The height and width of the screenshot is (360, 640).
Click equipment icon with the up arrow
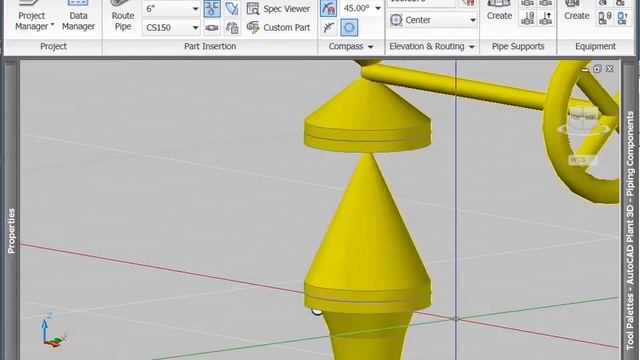coord(622,18)
